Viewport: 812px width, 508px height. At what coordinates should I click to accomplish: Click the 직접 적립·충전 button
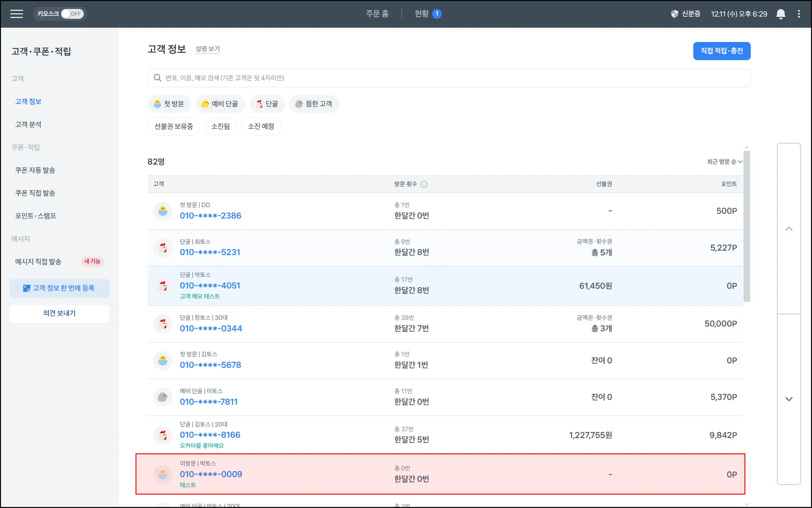click(x=721, y=51)
